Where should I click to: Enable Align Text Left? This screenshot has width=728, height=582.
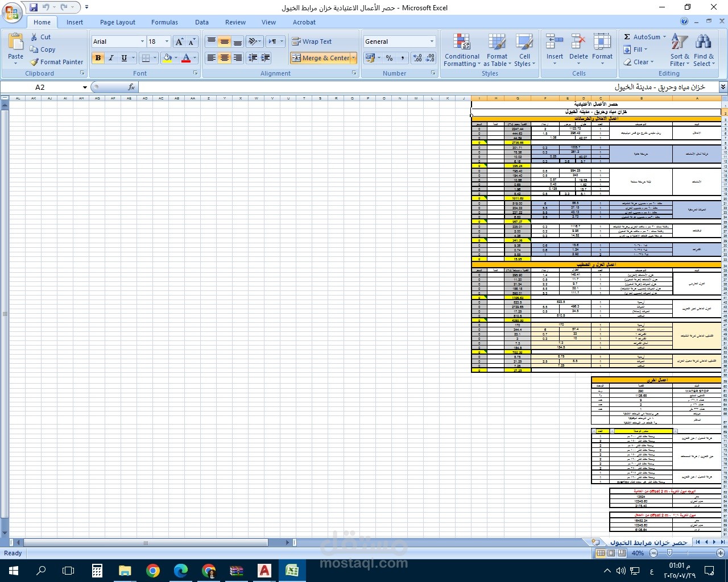(211, 58)
